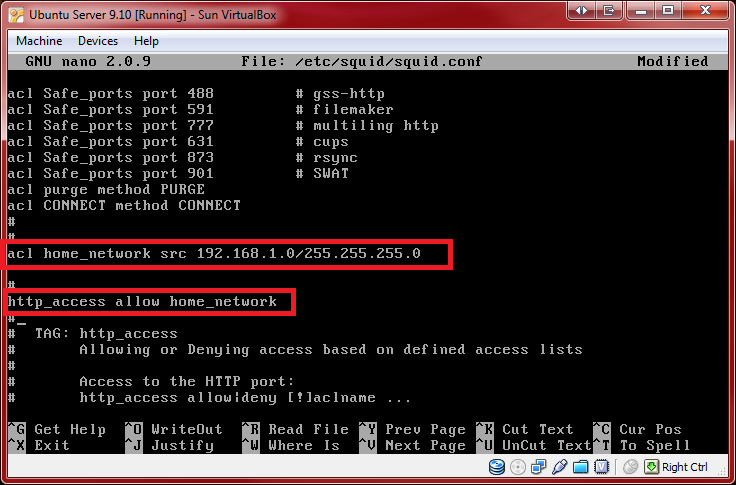Open the Devices menu
Viewport: 736px width, 485px height.
[97, 41]
